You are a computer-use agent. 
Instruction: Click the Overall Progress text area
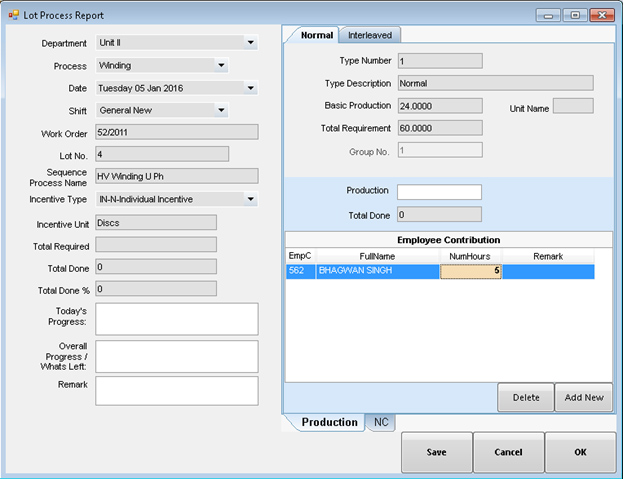[x=177, y=356]
